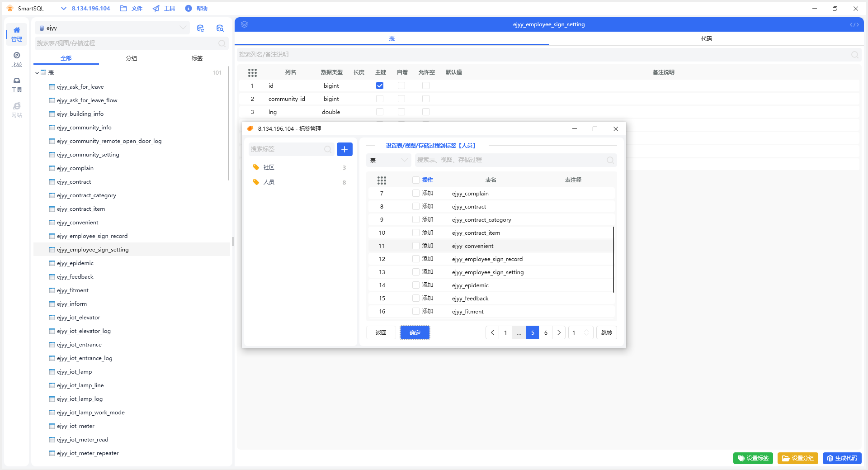Click the 设置分组 button
This screenshot has height=470, width=868.
point(798,458)
